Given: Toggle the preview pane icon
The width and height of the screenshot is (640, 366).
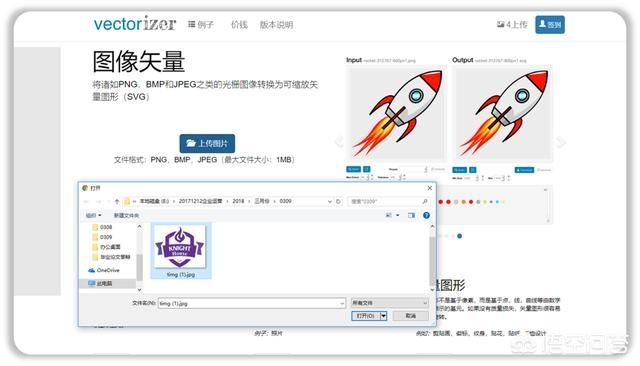Looking at the screenshot, I should pyautogui.click(x=411, y=215).
